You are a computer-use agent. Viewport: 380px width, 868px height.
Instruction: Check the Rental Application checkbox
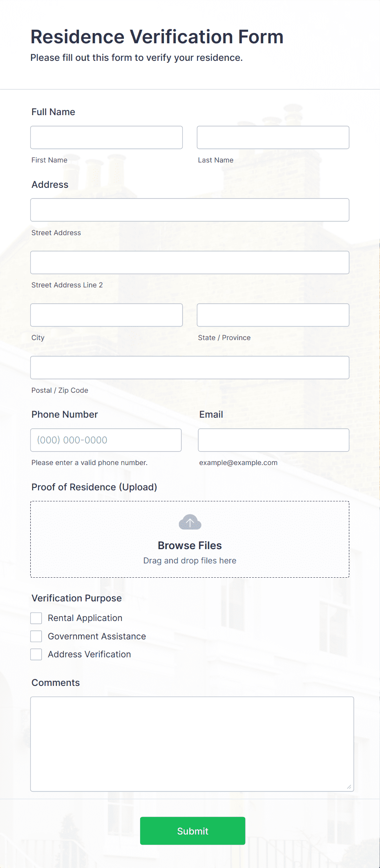(36, 618)
